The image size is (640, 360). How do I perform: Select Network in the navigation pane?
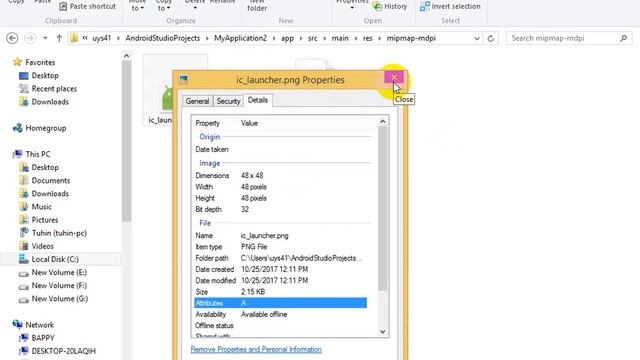click(39, 325)
